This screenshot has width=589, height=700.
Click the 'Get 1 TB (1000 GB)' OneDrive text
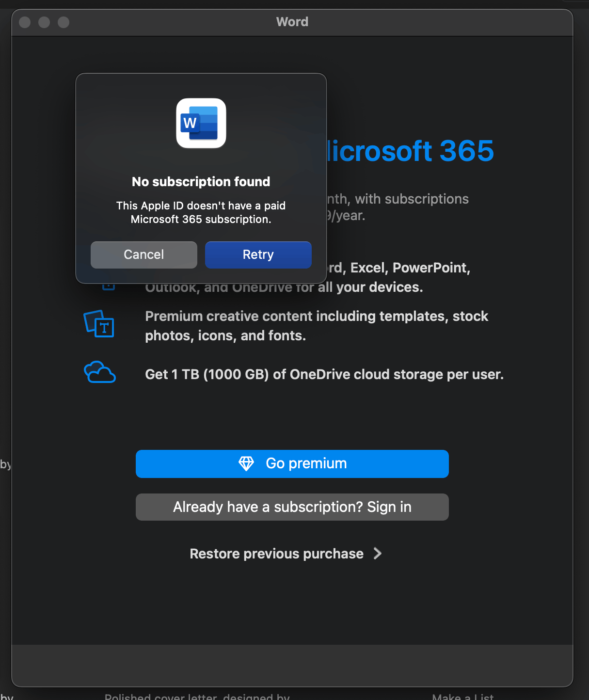[324, 374]
